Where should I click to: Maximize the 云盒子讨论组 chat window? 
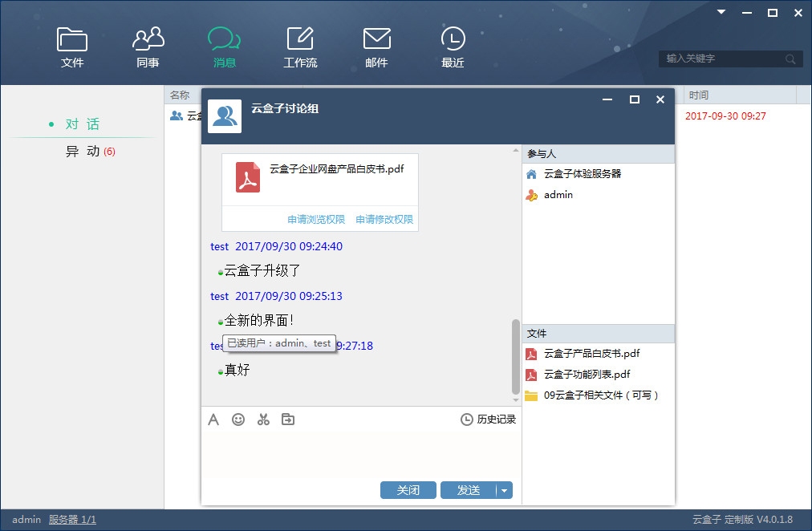[x=635, y=99]
